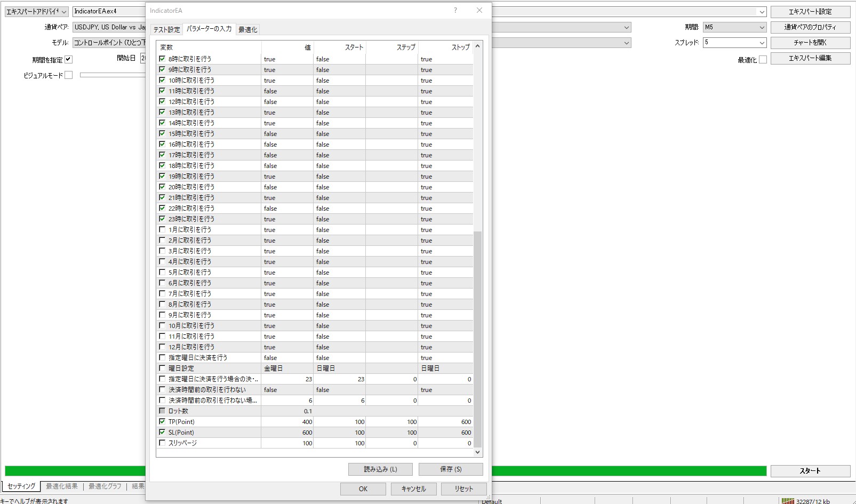Switch to the 最適化 tab in dialog
Screen dimensions: 856x504
[x=247, y=30]
